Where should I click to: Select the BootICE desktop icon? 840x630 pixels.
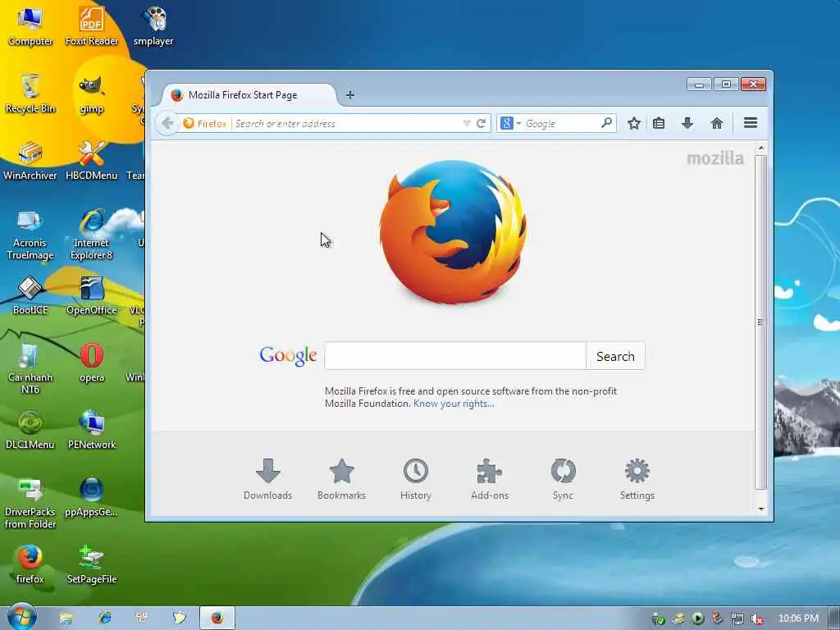click(x=30, y=295)
